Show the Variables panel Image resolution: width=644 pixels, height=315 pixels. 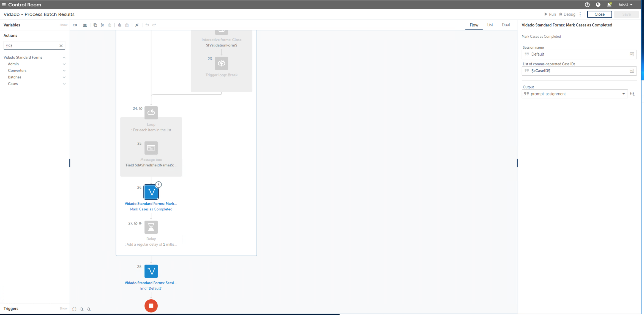click(63, 25)
